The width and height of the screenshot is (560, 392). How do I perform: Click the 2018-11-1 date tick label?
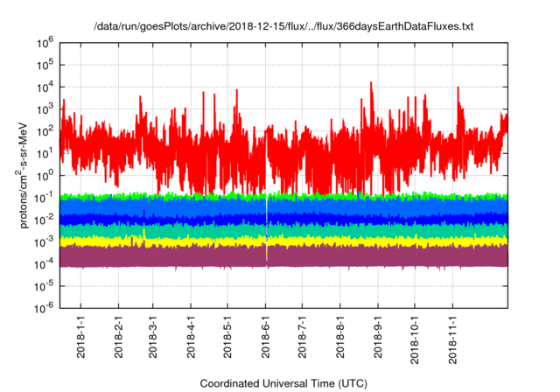click(x=453, y=340)
